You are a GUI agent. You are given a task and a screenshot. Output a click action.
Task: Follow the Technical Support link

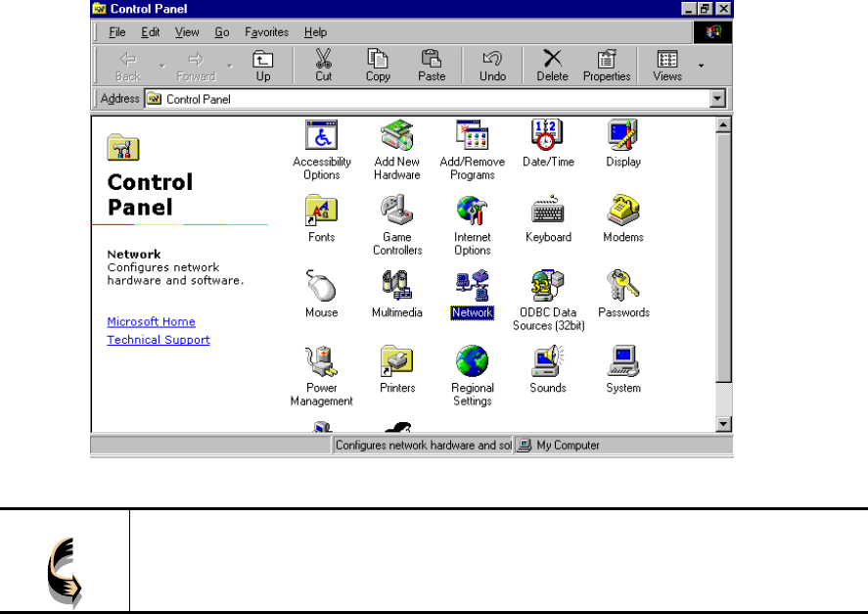coord(159,340)
